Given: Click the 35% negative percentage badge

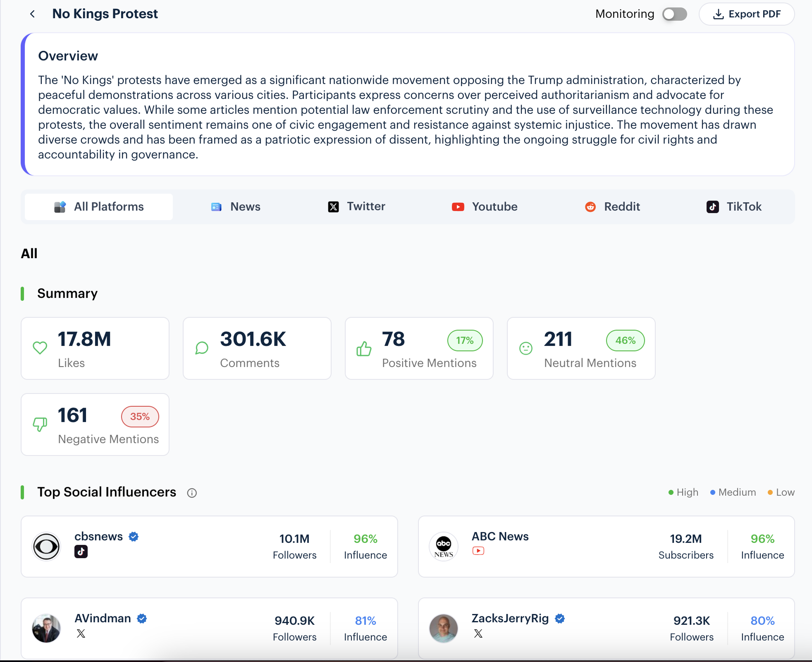Looking at the screenshot, I should point(140,417).
